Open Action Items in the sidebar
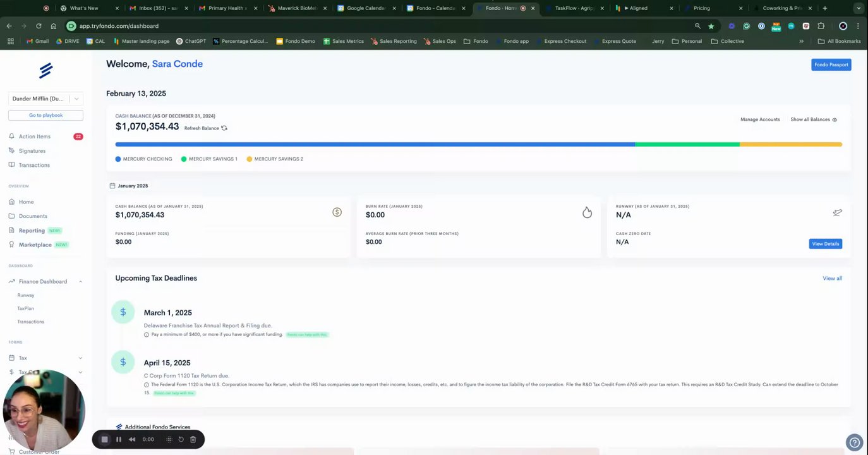The height and width of the screenshot is (455, 868). click(34, 136)
